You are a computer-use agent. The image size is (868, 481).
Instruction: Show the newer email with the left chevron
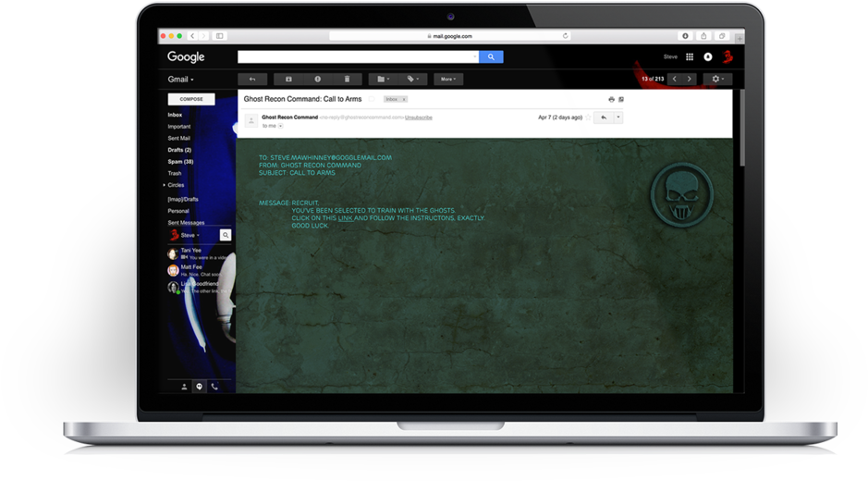coord(674,80)
